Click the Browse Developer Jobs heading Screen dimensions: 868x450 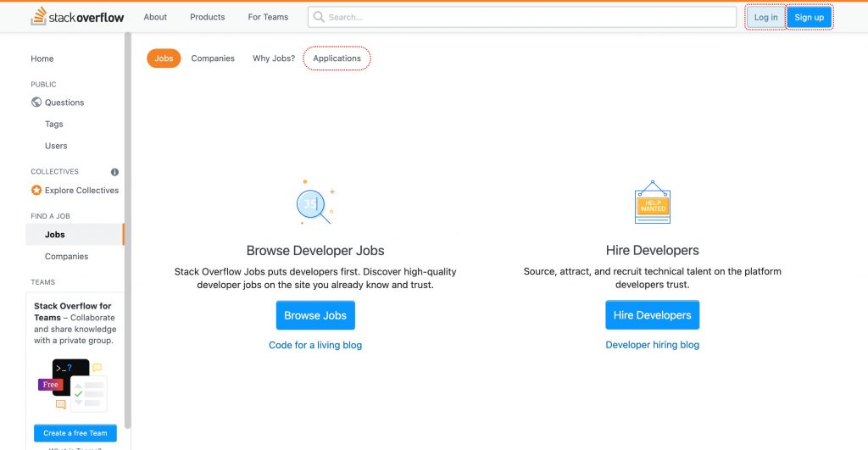[315, 250]
